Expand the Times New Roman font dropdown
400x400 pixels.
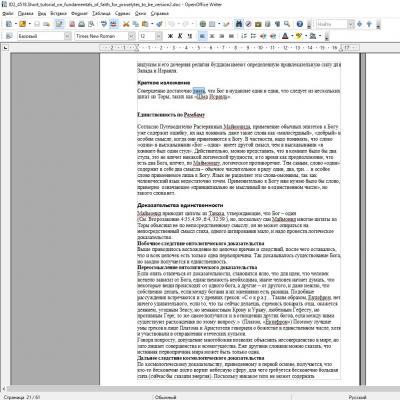pos(131,36)
